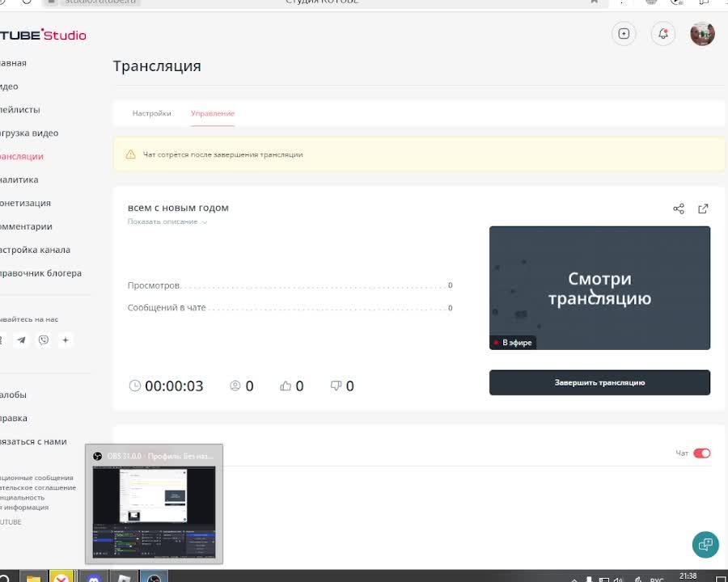The image size is (728, 582).
Task: Click the stream preview Смотри трансляцию
Action: click(599, 288)
